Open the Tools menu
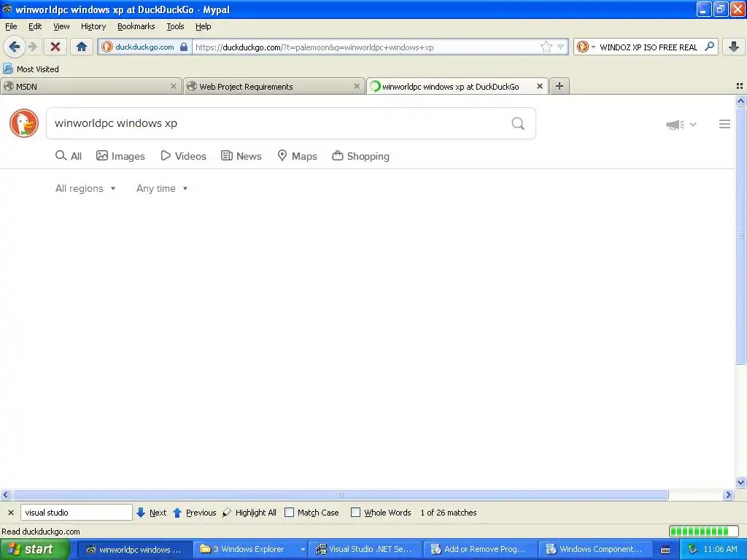 pyautogui.click(x=175, y=26)
